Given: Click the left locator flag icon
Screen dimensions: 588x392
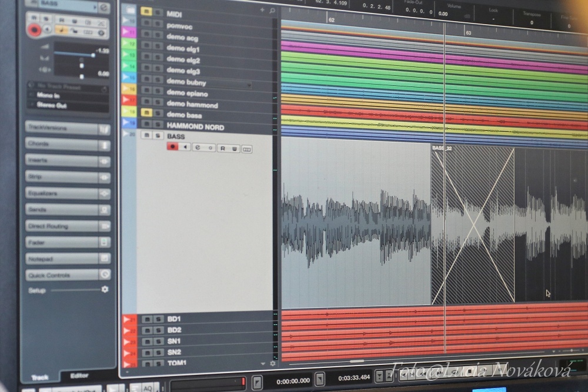Looking at the screenshot, I should coord(257,382).
